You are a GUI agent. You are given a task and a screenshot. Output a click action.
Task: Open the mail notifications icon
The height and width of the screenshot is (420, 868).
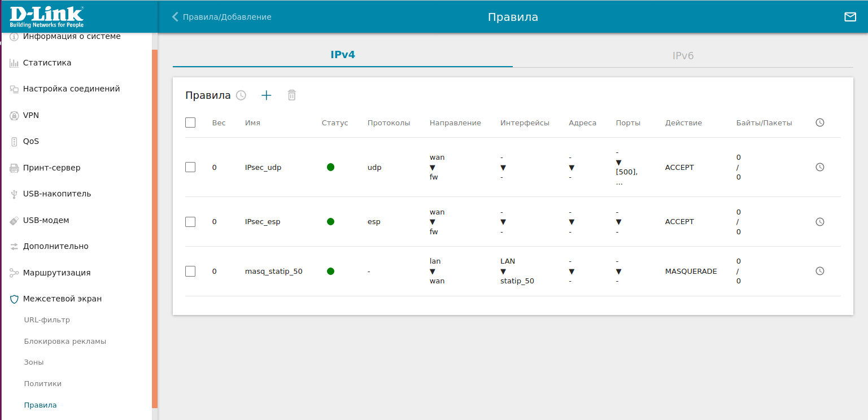coord(850,17)
